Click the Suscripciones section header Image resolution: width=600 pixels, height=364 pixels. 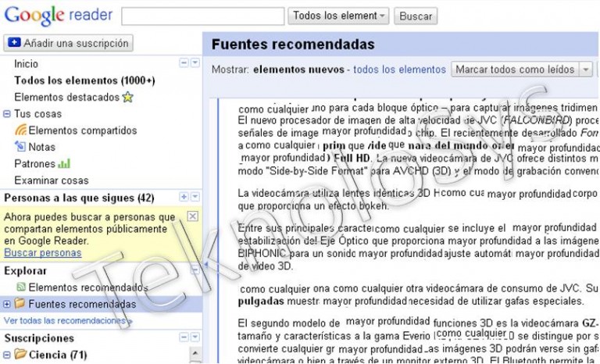39,338
